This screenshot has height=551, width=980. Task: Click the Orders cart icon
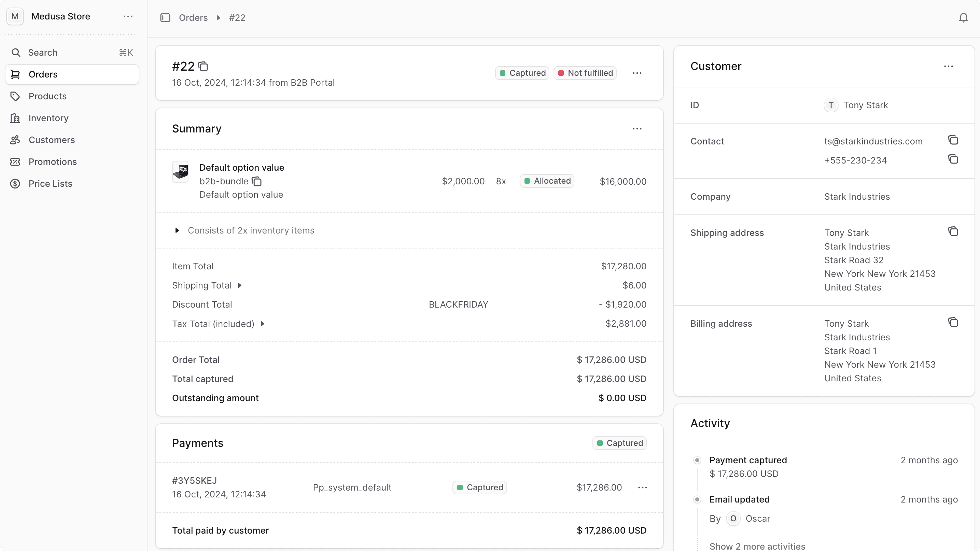click(x=15, y=74)
